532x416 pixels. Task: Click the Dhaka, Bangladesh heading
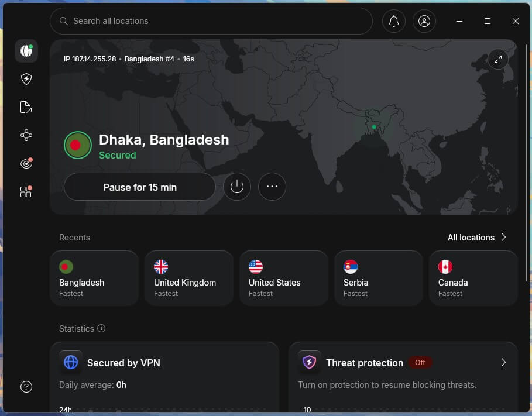click(x=164, y=140)
